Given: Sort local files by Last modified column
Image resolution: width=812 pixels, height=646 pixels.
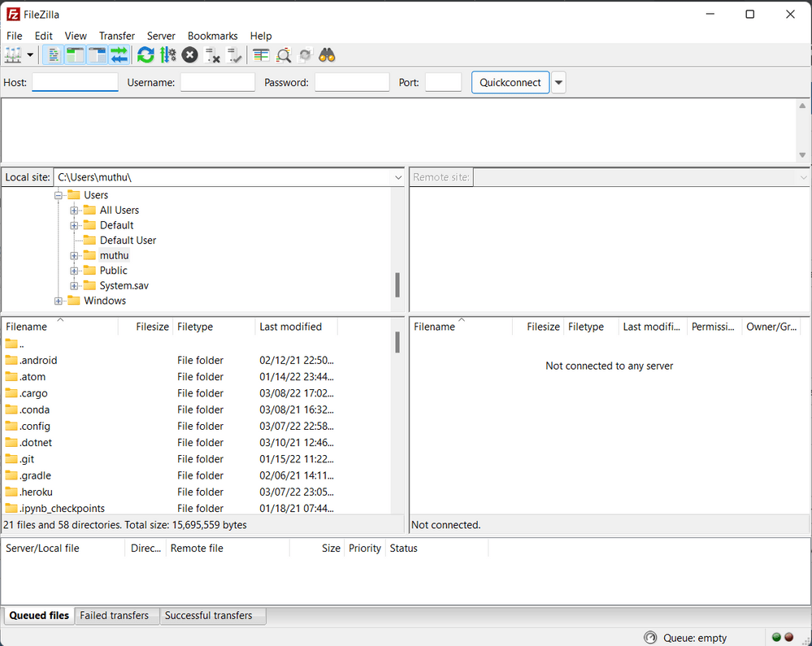Looking at the screenshot, I should [296, 327].
